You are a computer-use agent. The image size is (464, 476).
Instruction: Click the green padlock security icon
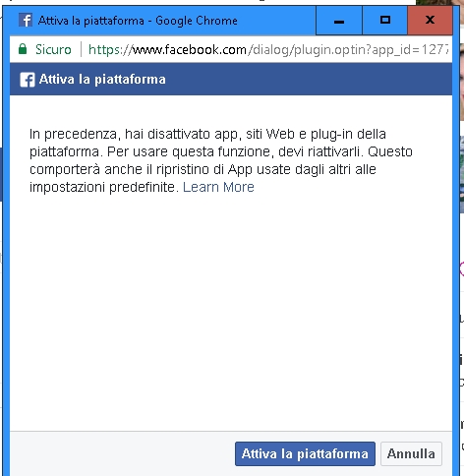point(23,49)
